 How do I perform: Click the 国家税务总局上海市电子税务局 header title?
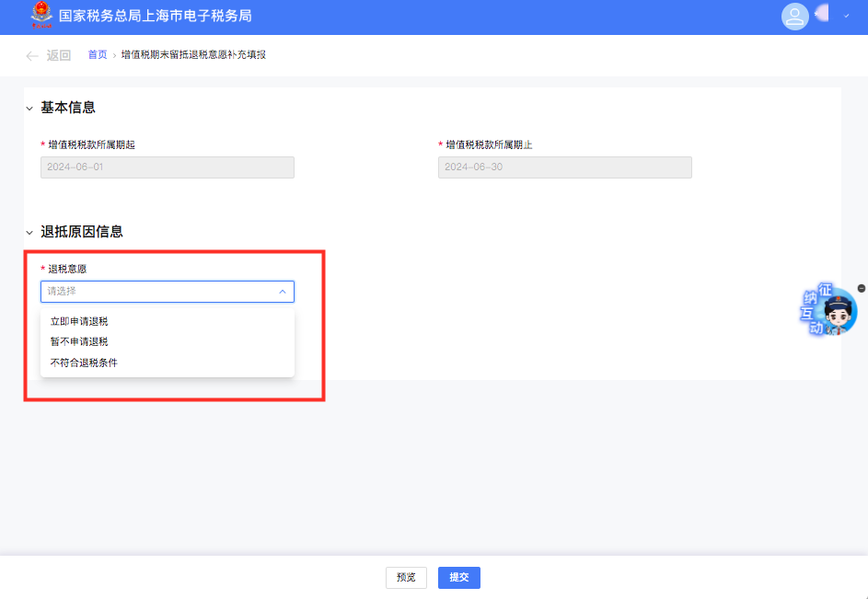point(155,16)
